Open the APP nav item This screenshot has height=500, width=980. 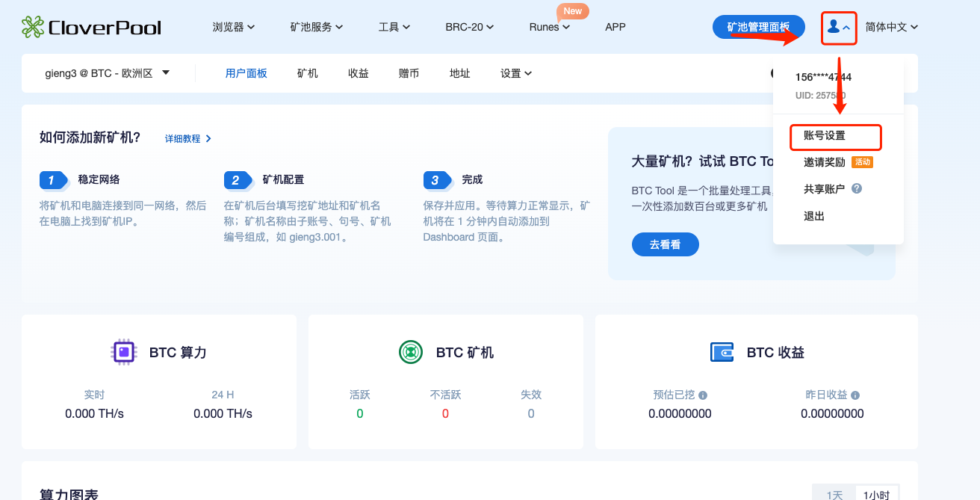(615, 27)
